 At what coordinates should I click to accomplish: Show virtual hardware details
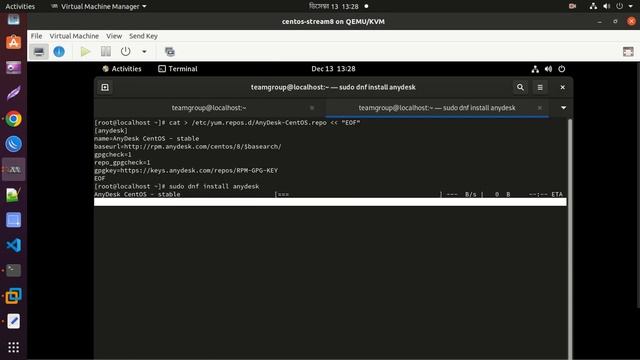pyautogui.click(x=59, y=52)
